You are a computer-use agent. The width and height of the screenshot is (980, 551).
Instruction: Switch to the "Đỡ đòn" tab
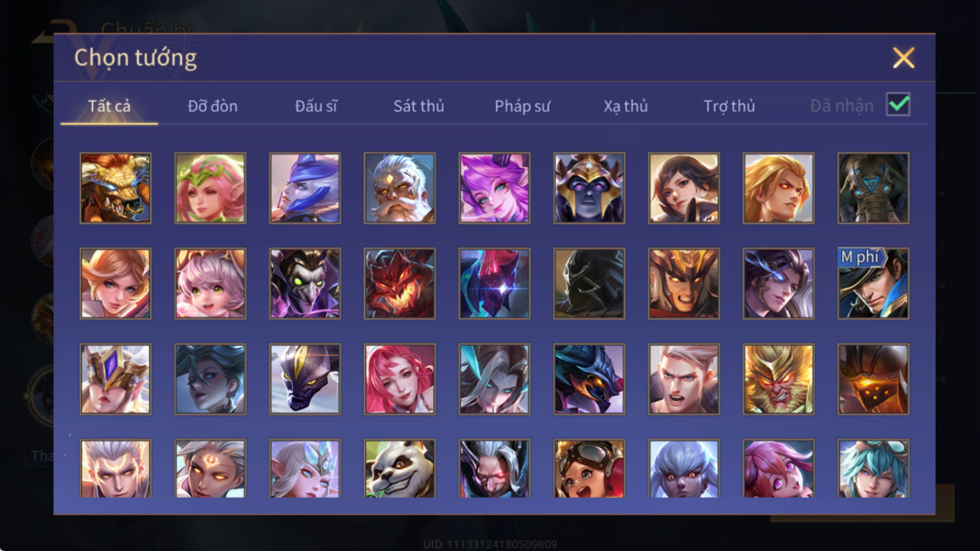212,106
